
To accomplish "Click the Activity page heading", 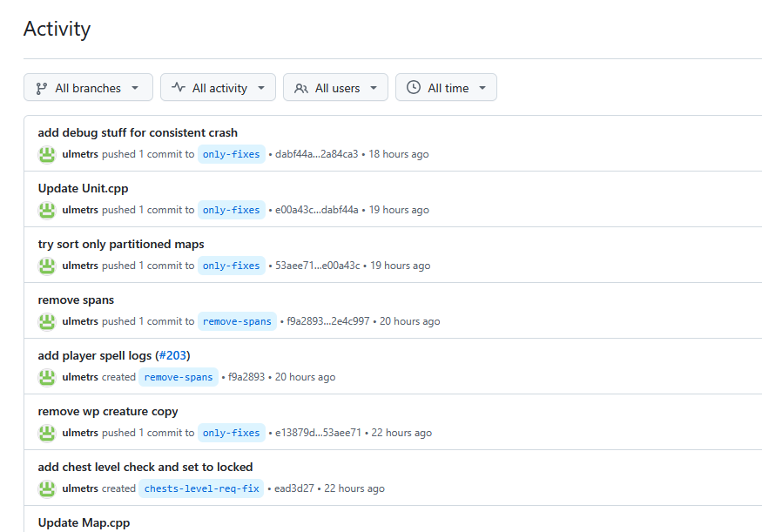I will pyautogui.click(x=57, y=29).
